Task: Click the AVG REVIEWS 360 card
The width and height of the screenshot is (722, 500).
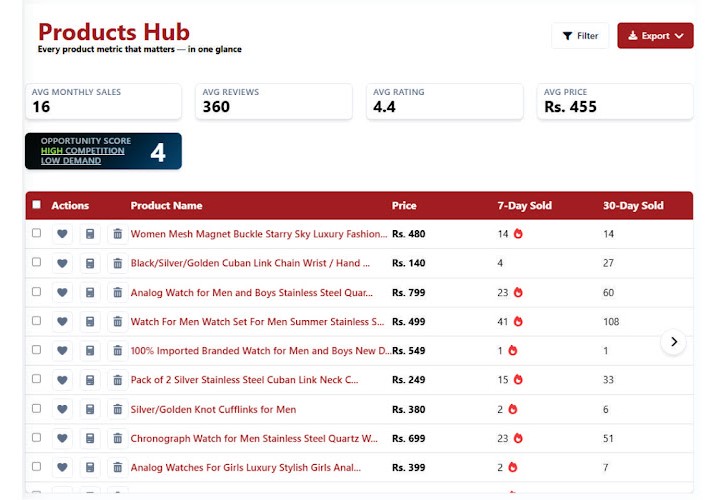Action: [x=274, y=101]
